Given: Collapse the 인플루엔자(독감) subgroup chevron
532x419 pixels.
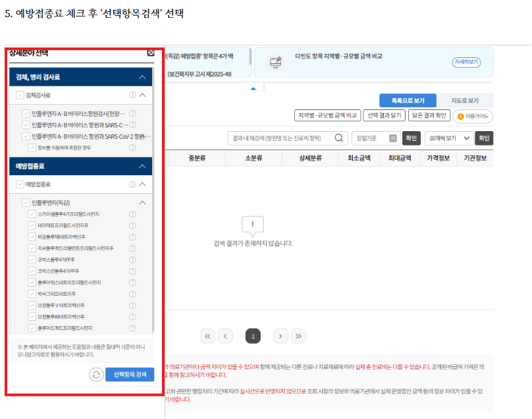Looking at the screenshot, I should pyautogui.click(x=142, y=203).
